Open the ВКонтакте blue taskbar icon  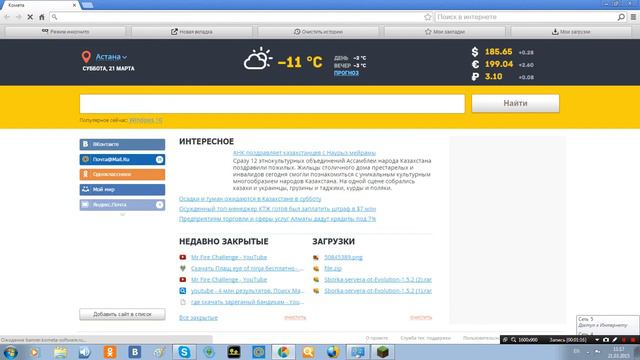point(135,352)
